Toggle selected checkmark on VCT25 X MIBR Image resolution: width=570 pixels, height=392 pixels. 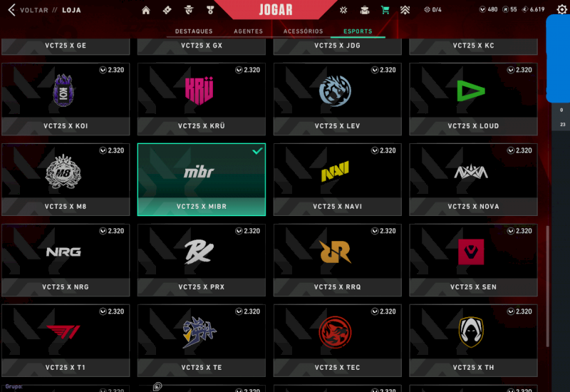[x=257, y=150]
